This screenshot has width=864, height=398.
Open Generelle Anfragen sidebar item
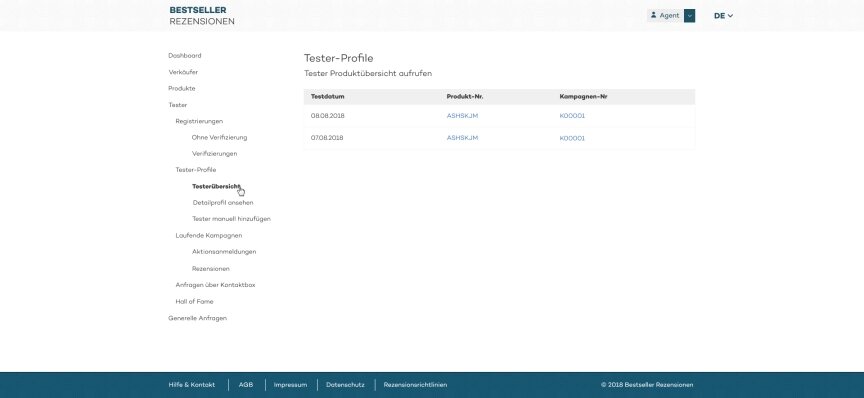point(197,318)
